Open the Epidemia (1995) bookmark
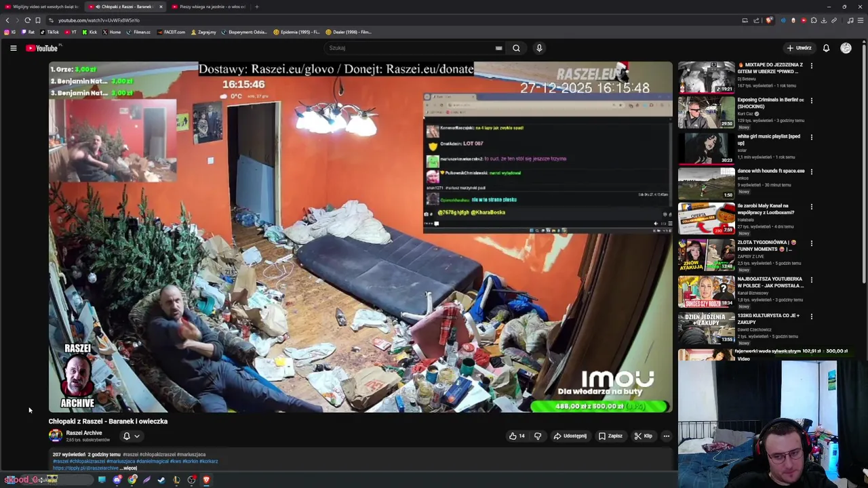868x488 pixels. (x=296, y=32)
